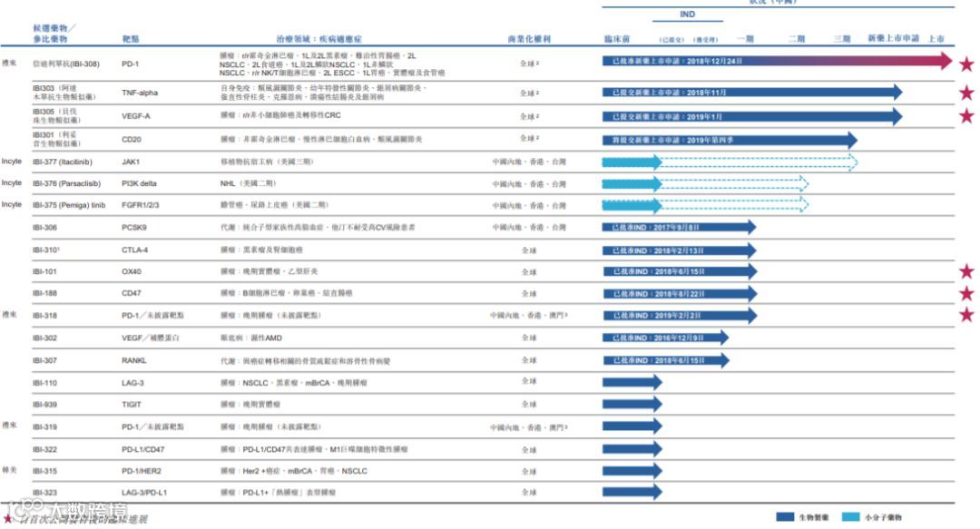Click the preclinical arrow for IBI-110
980x529 pixels.
pos(632,383)
